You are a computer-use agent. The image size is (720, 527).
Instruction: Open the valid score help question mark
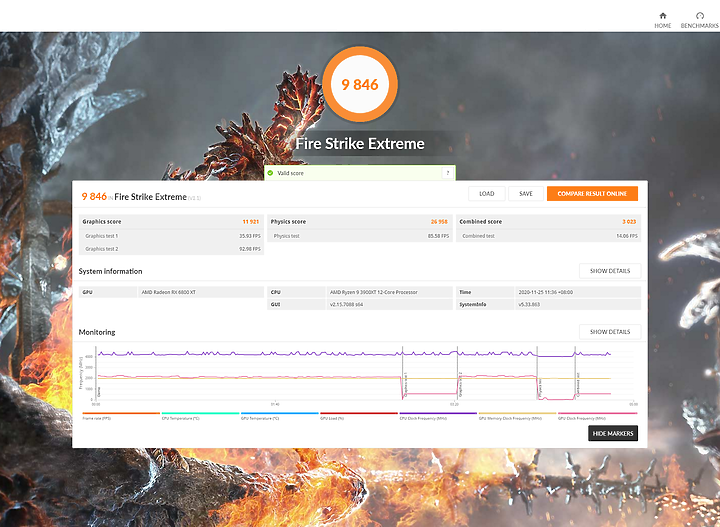(448, 173)
